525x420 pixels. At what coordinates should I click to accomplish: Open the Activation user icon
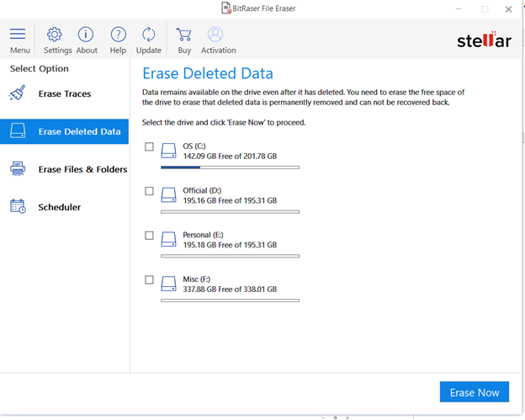tap(215, 35)
